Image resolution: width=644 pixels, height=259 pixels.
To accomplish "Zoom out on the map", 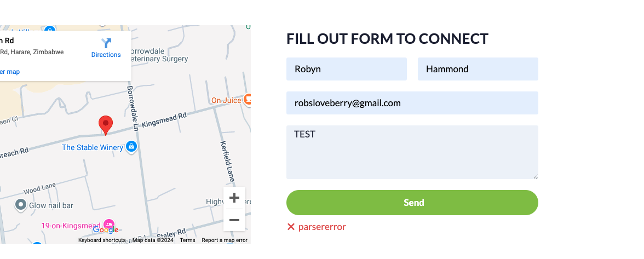I will click(234, 220).
